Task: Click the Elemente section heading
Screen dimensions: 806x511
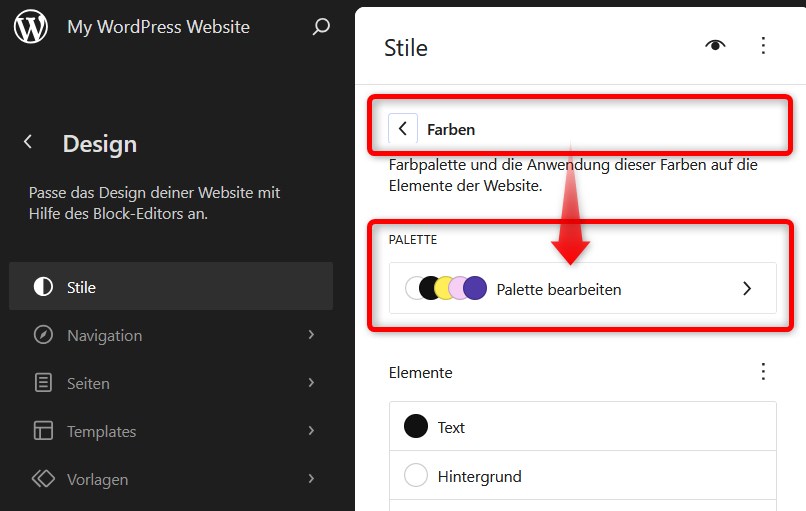Action: pyautogui.click(x=420, y=372)
